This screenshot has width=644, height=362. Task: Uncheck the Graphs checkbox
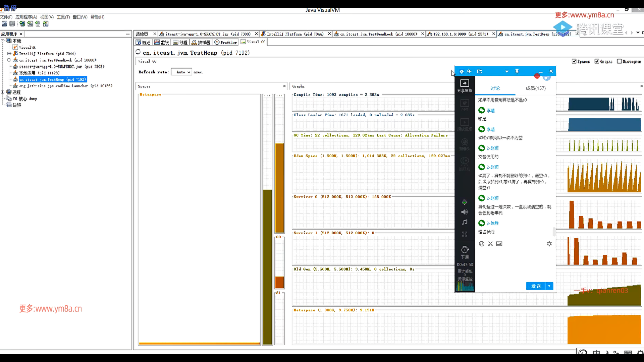(597, 61)
